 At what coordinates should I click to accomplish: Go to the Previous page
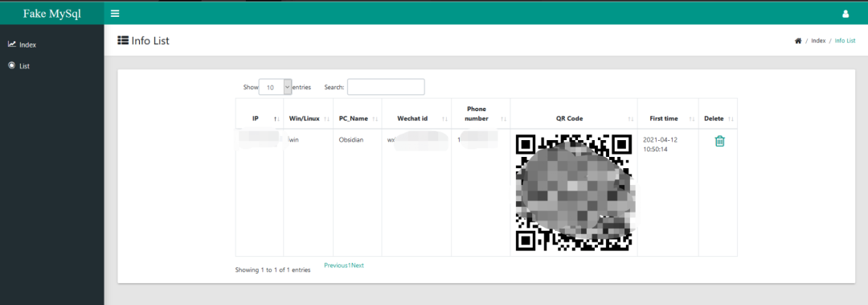click(x=335, y=265)
